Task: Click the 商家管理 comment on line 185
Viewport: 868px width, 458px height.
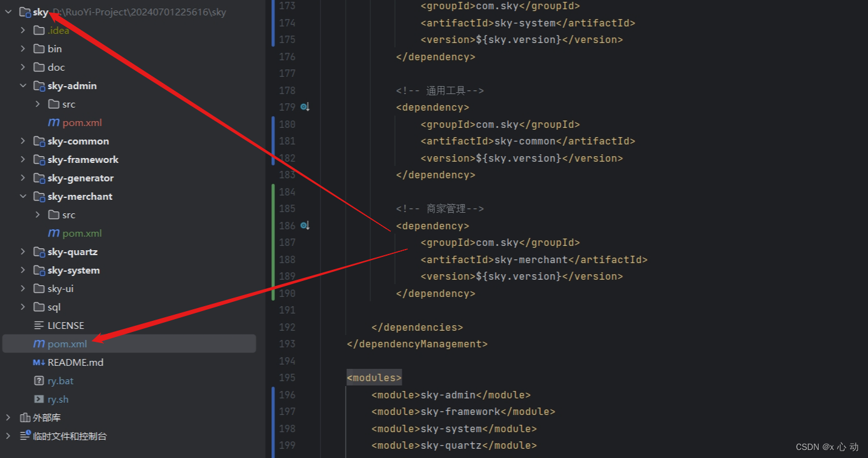Action: pos(440,209)
